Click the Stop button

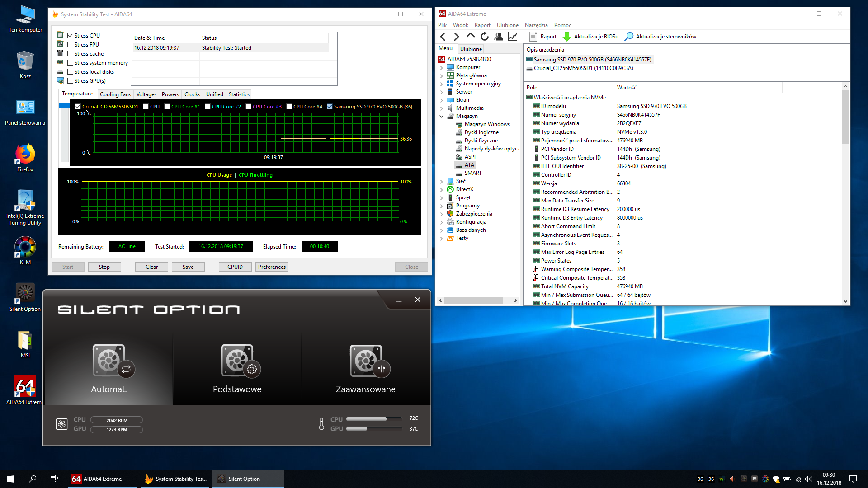(104, 267)
